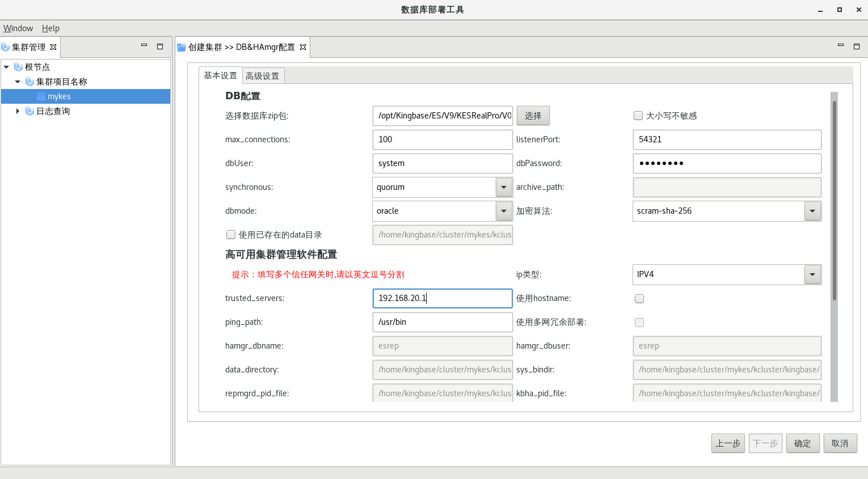The height and width of the screenshot is (479, 868).
Task: Minimize the 集群管理 panel
Action: (x=144, y=46)
